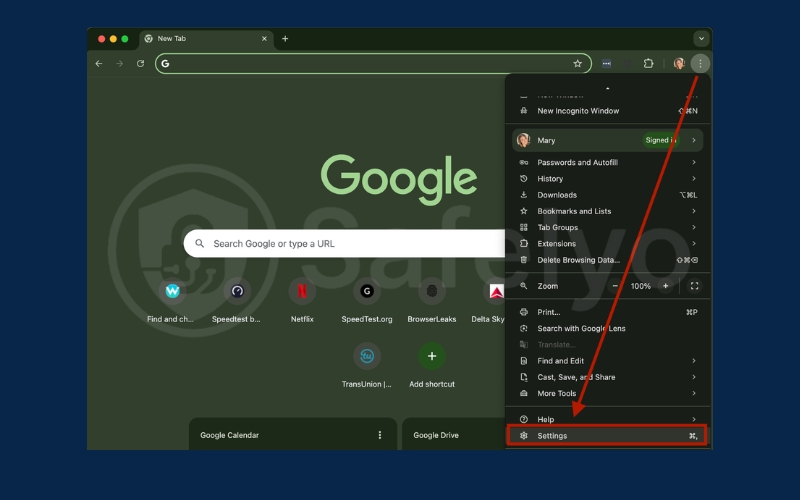
Task: Open Passwords and Autofill submenu
Action: pyautogui.click(x=607, y=162)
